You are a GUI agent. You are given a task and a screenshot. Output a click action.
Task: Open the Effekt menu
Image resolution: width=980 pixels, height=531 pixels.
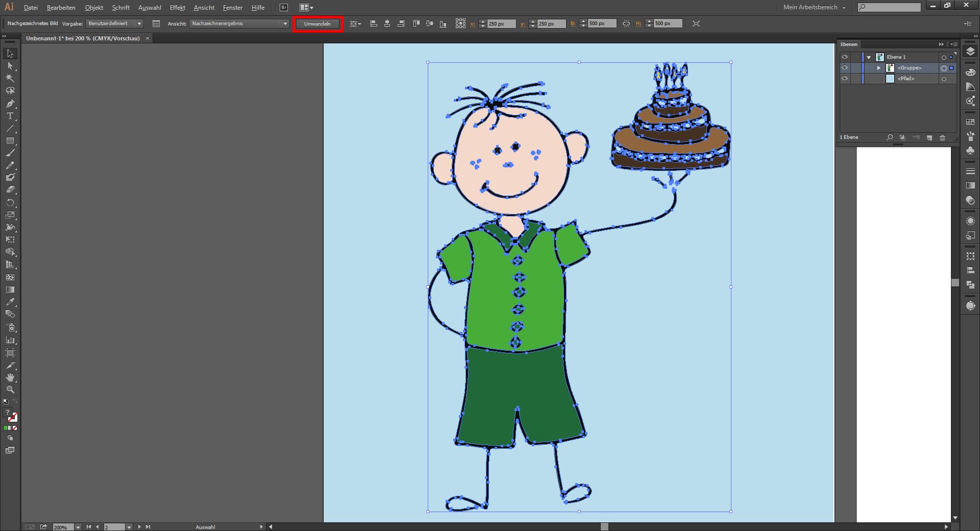point(177,8)
